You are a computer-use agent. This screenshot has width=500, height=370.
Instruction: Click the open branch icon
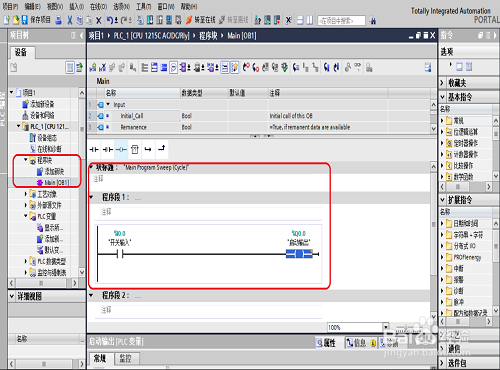pyautogui.click(x=148, y=149)
